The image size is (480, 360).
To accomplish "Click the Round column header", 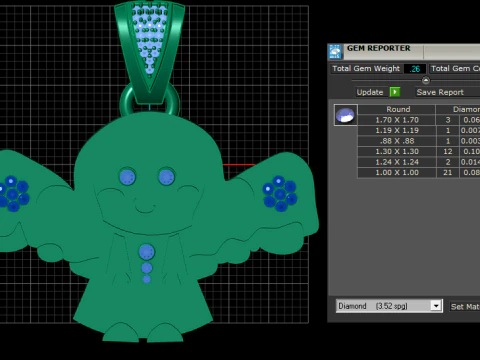I will point(397,109).
